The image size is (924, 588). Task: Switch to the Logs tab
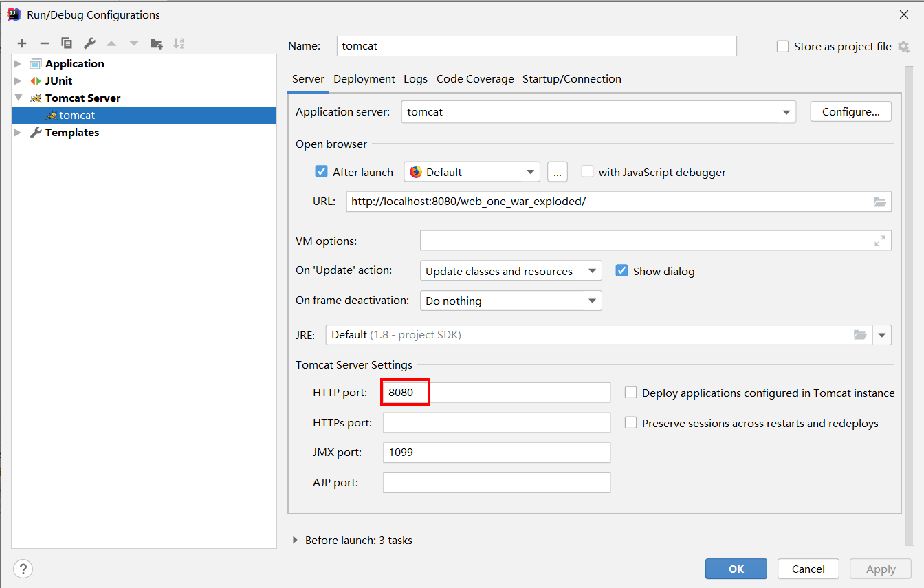(x=415, y=79)
